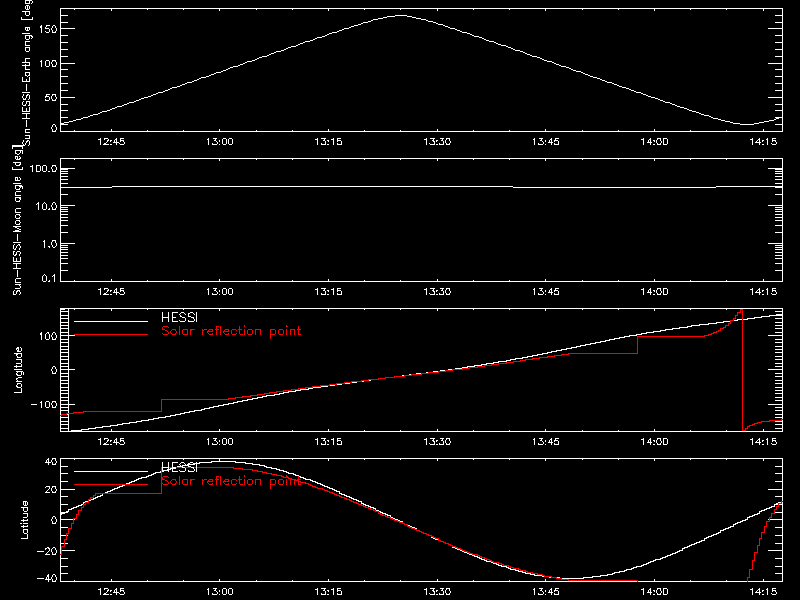The height and width of the screenshot is (600, 800).
Task: Click the 0 tick on Longitude plot
Action: (x=54, y=370)
